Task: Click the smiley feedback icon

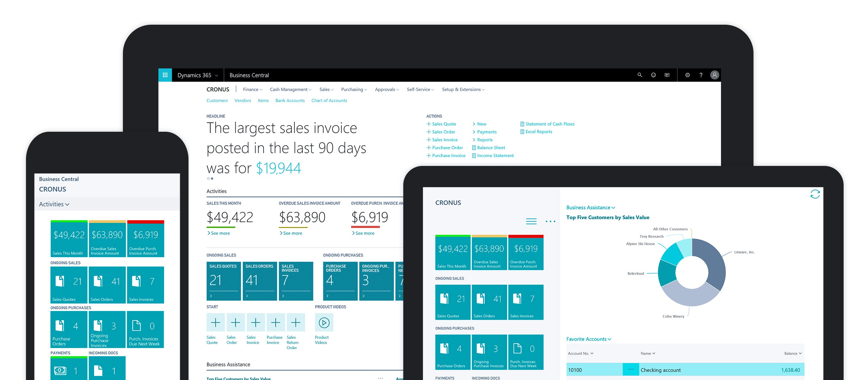Action: pyautogui.click(x=653, y=75)
